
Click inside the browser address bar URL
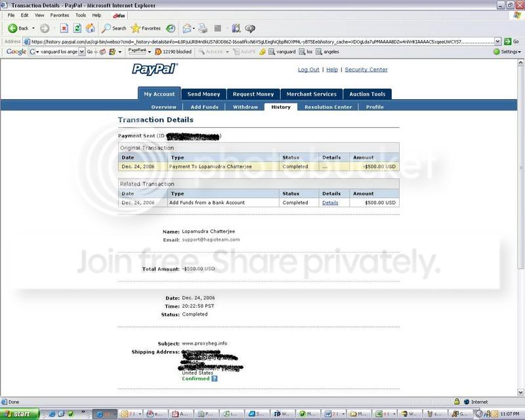259,41
